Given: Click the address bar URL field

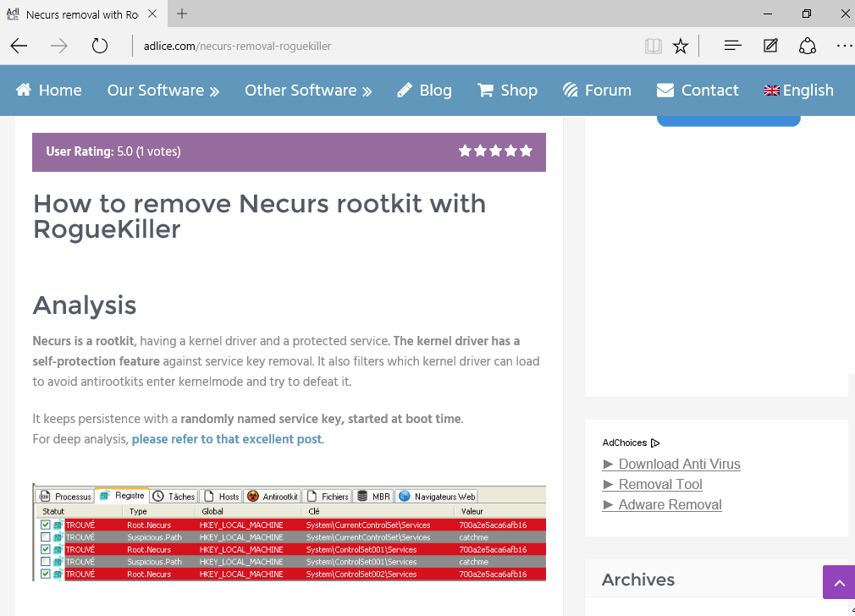Looking at the screenshot, I should click(381, 46).
